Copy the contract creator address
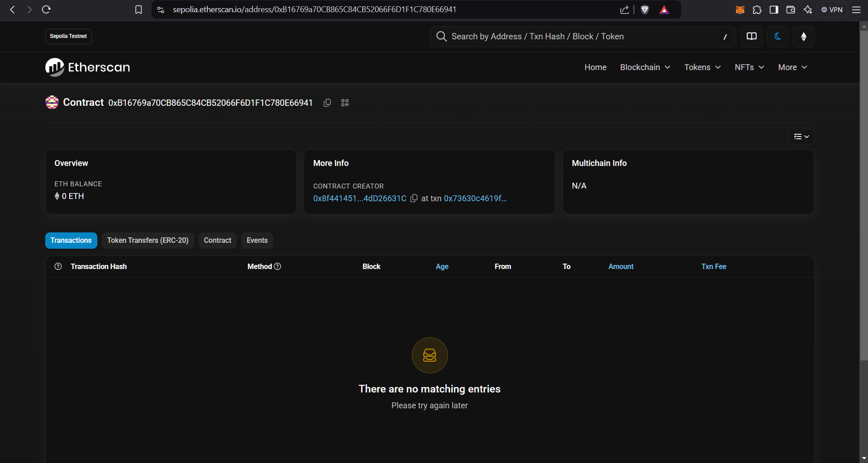Screen dimensions: 868x463 [414, 198]
